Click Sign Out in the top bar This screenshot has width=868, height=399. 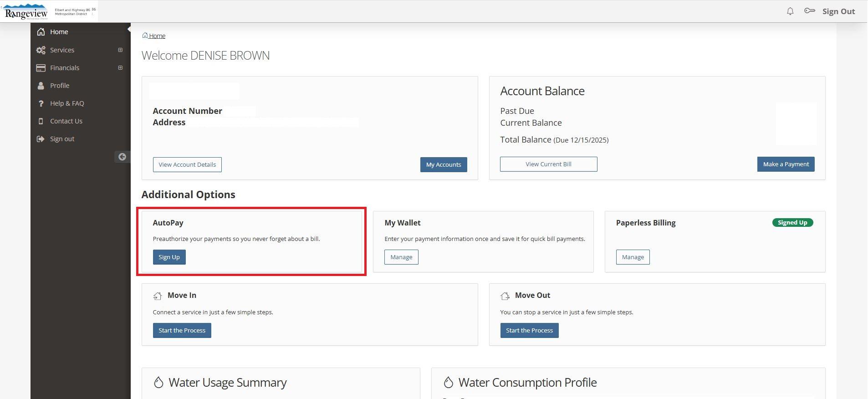click(838, 11)
